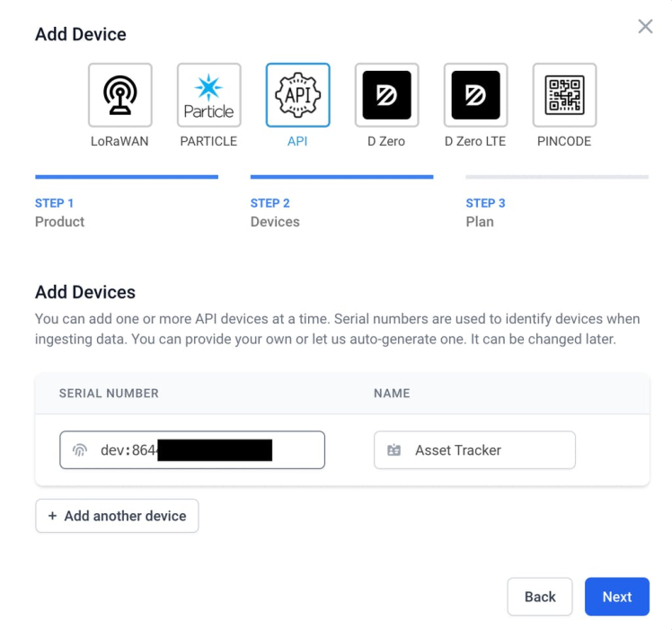Proceed with the Next button
The height and width of the screenshot is (630, 672).
pos(616,597)
